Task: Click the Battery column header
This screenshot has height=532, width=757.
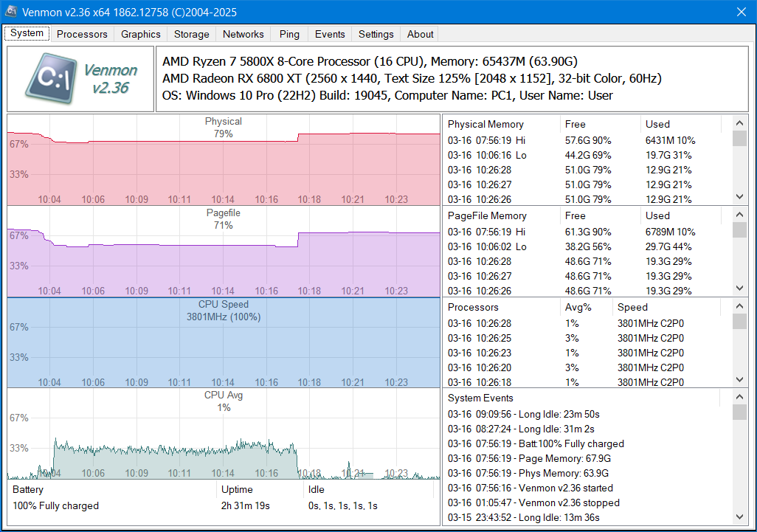Action: click(112, 489)
